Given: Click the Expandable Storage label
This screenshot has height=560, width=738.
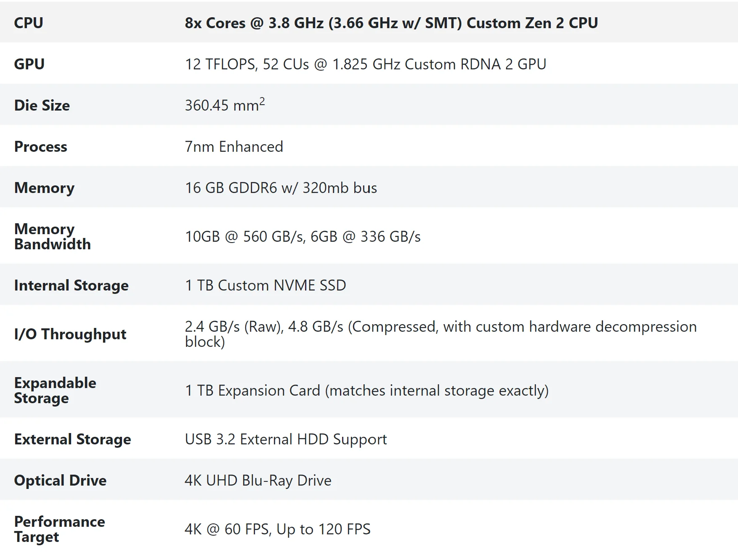Looking at the screenshot, I should pos(55,390).
